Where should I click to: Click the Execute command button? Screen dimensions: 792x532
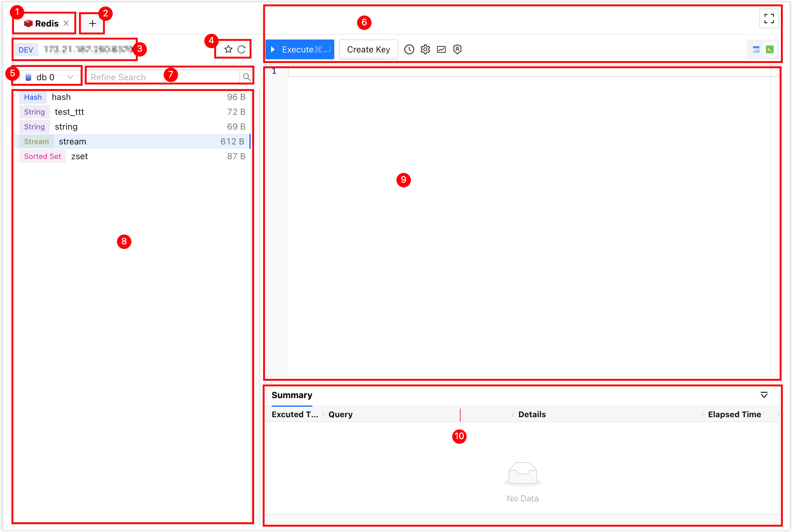coord(299,49)
